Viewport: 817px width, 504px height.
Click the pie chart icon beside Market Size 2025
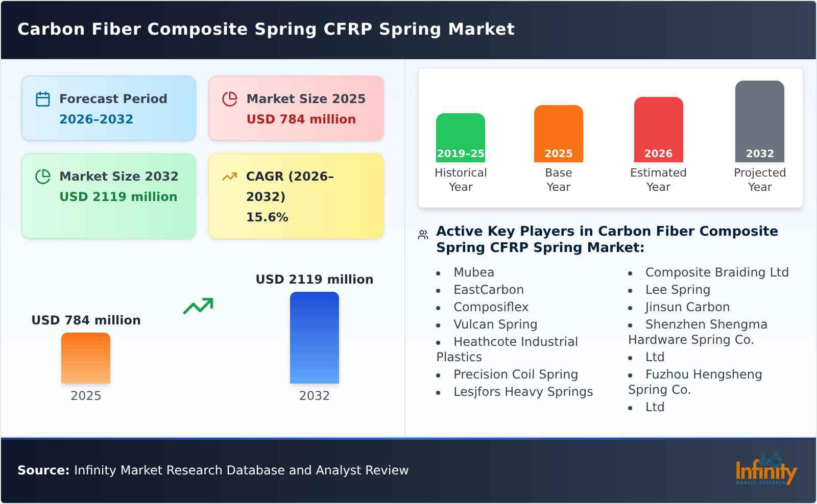coord(230,99)
